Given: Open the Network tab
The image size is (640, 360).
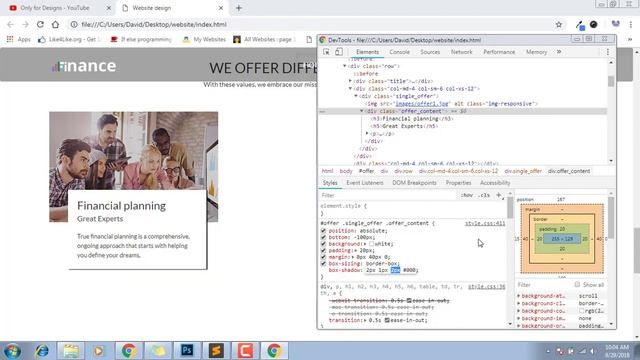Looking at the screenshot, I should [x=461, y=52].
